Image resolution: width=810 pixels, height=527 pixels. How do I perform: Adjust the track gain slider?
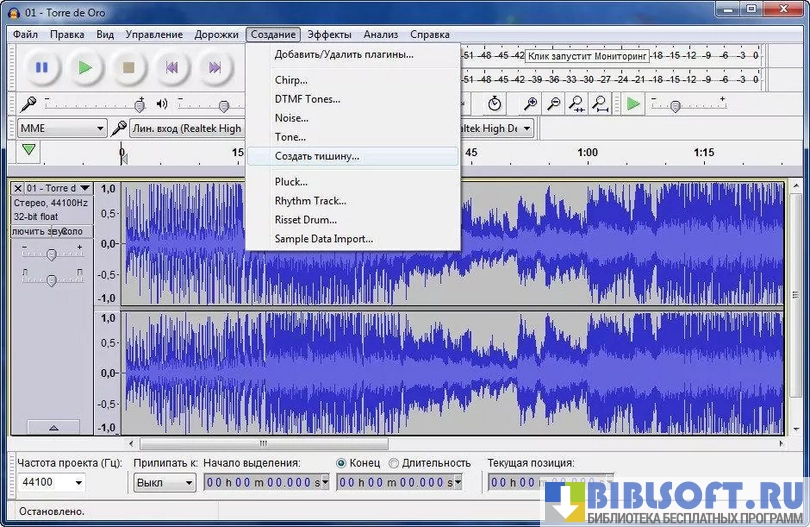point(51,255)
